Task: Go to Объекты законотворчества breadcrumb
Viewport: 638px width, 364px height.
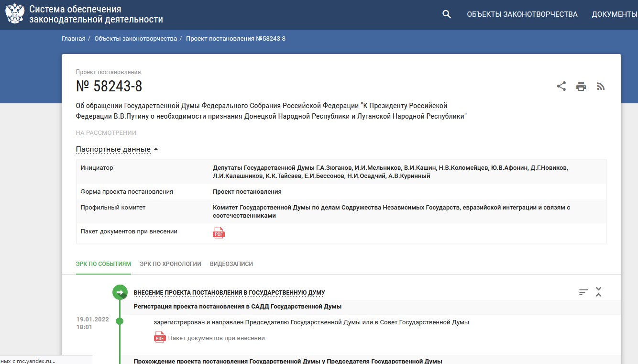Action: (136, 38)
